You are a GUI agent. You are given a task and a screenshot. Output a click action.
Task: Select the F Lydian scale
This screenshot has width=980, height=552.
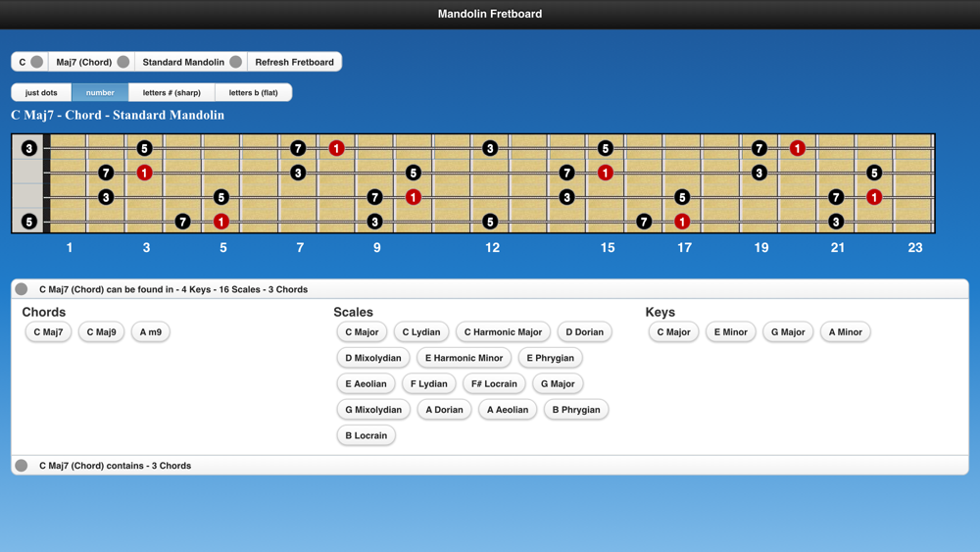click(x=429, y=383)
